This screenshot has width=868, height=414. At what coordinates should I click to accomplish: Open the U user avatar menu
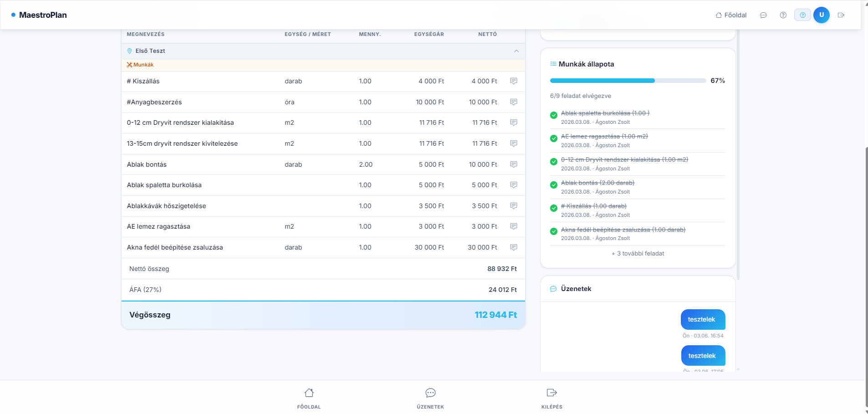coord(821,15)
